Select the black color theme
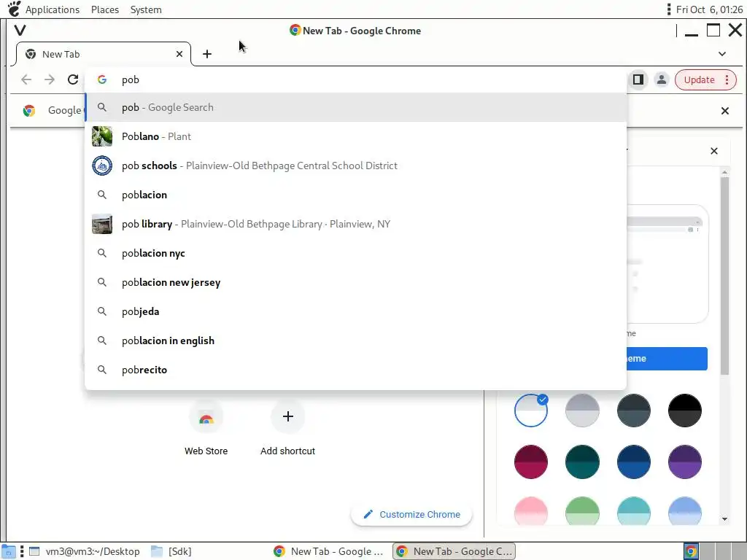Image resolution: width=747 pixels, height=560 pixels. pyautogui.click(x=684, y=410)
